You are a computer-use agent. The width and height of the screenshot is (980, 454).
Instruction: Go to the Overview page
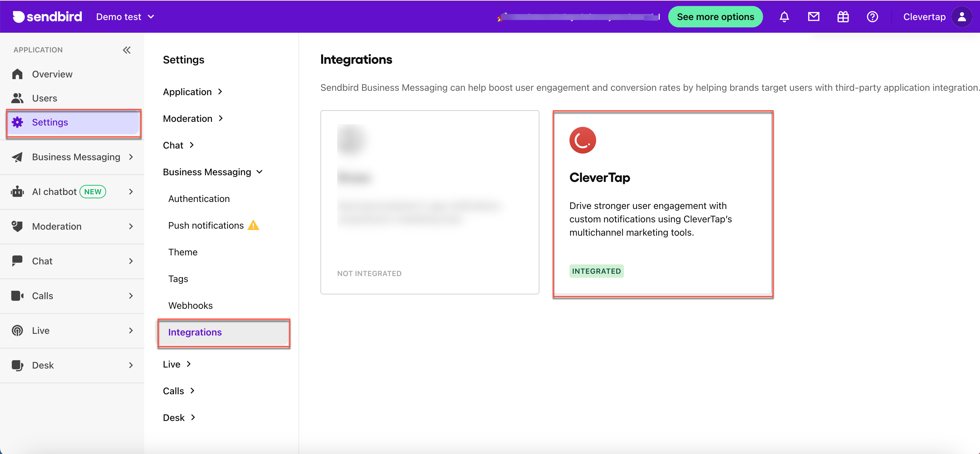pos(72,74)
